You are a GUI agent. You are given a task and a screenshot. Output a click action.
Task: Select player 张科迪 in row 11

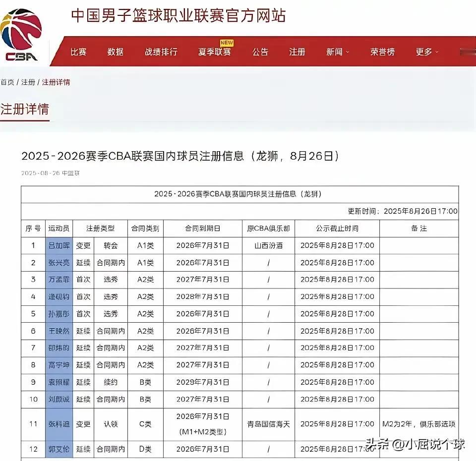point(59,424)
